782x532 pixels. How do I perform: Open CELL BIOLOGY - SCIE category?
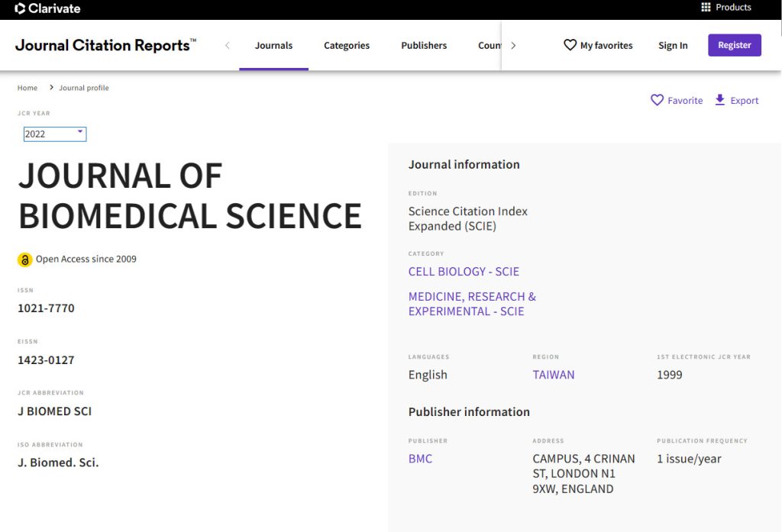click(x=464, y=272)
